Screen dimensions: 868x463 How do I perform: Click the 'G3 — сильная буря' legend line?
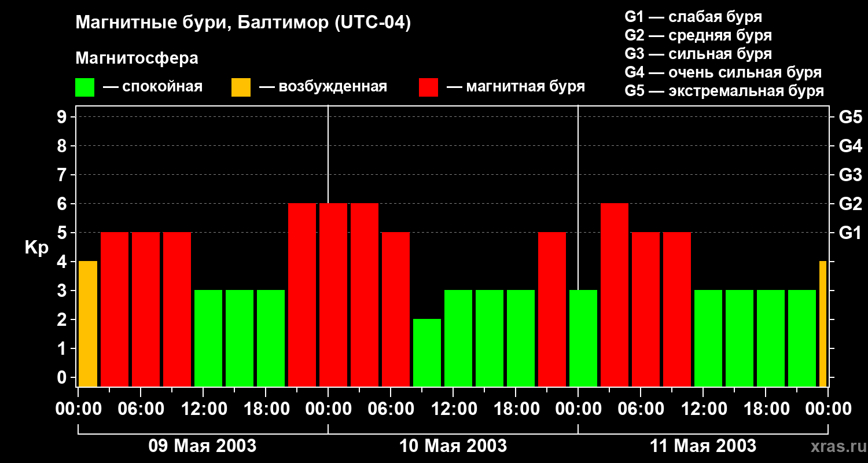pos(698,54)
